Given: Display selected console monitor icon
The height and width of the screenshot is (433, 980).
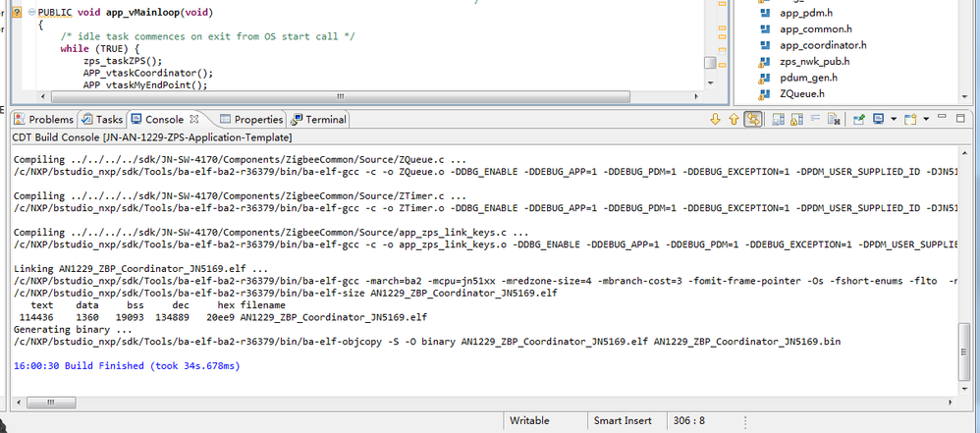Looking at the screenshot, I should [x=879, y=119].
